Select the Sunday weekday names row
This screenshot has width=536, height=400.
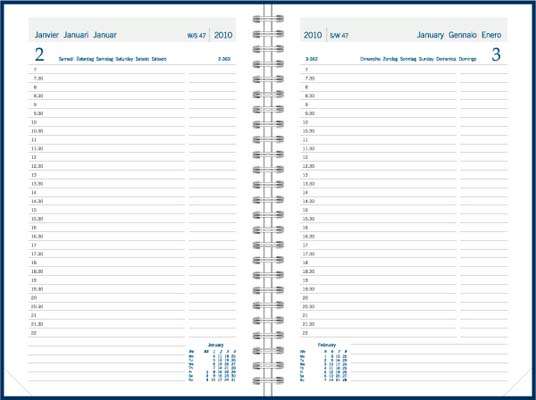418,59
